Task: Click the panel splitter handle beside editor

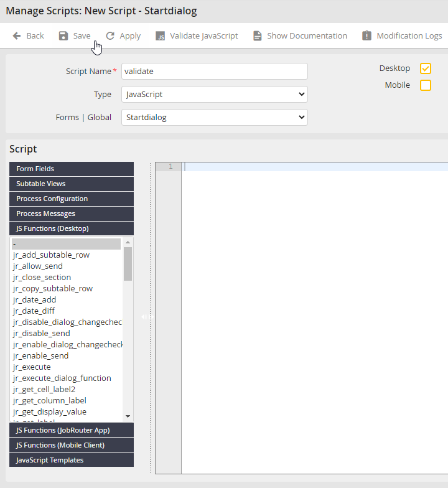Action: click(x=147, y=317)
